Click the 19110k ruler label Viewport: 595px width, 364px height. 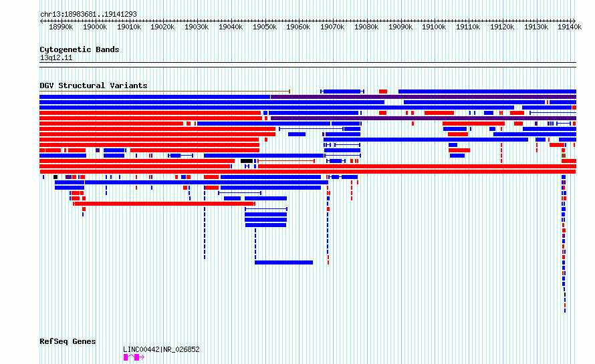(468, 27)
